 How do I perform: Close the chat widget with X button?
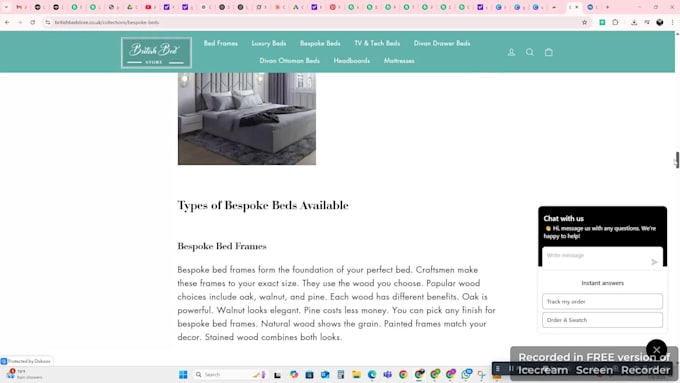click(x=656, y=350)
